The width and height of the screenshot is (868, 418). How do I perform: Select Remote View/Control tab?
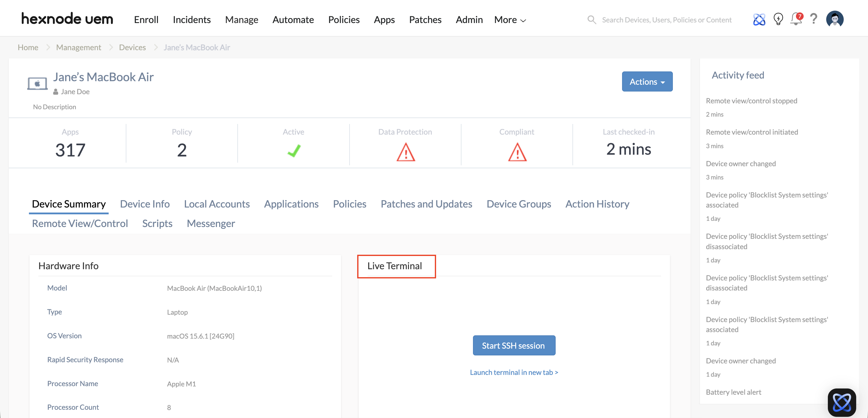pyautogui.click(x=79, y=223)
